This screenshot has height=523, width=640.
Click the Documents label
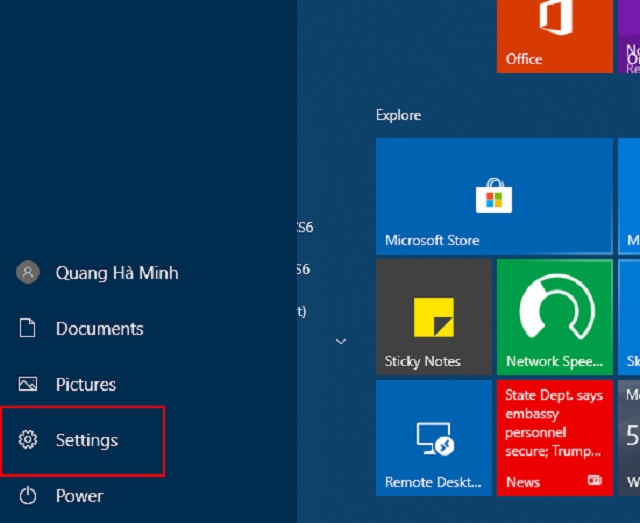coord(100,329)
